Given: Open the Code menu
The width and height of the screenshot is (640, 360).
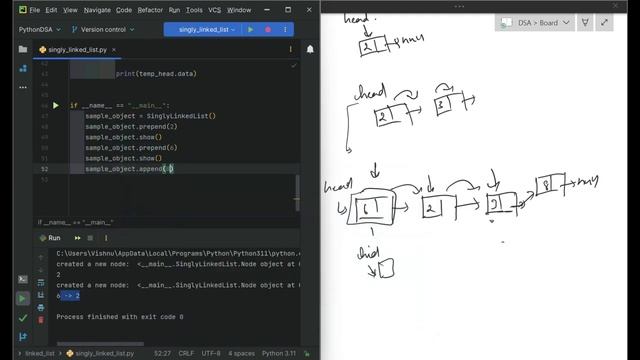Looking at the screenshot, I should click(x=124, y=10).
